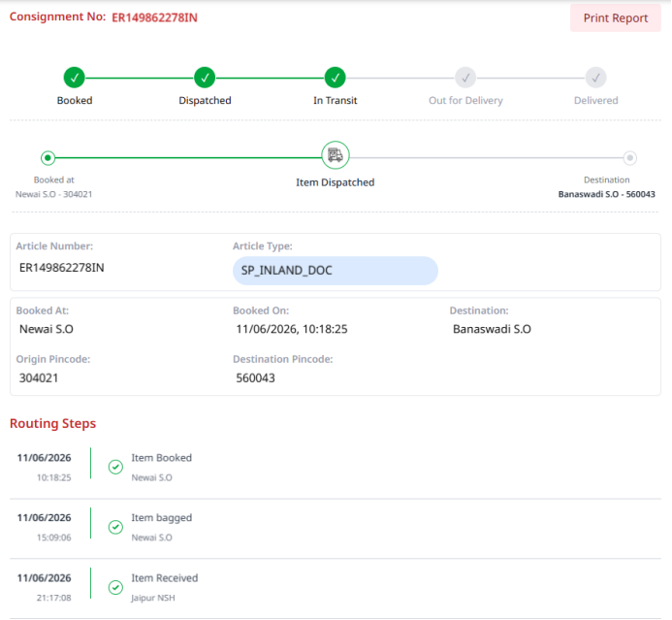Viewport: 672px width, 620px height.
Task: Click the Out for Delivery label
Action: pyautogui.click(x=465, y=100)
